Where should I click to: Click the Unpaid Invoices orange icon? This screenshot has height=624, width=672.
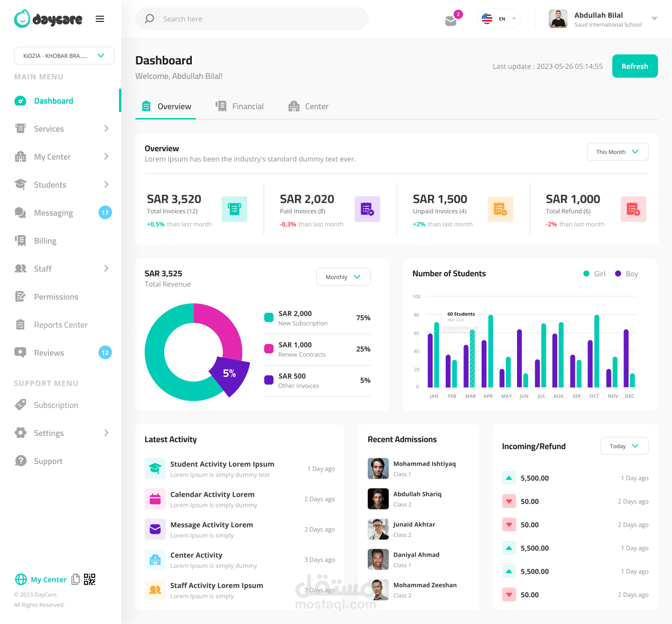[500, 209]
